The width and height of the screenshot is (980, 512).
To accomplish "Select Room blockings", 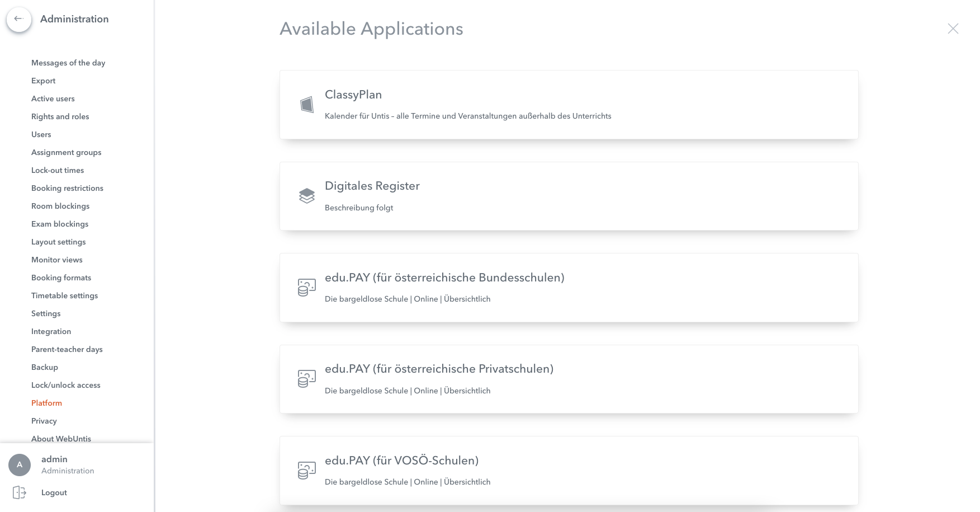I will (60, 206).
